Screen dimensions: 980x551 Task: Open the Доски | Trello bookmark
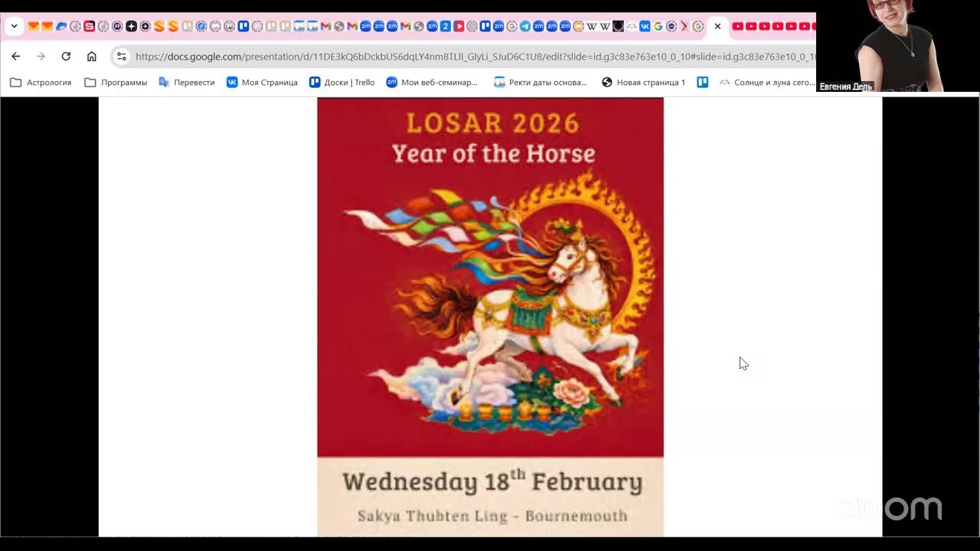pyautogui.click(x=342, y=82)
